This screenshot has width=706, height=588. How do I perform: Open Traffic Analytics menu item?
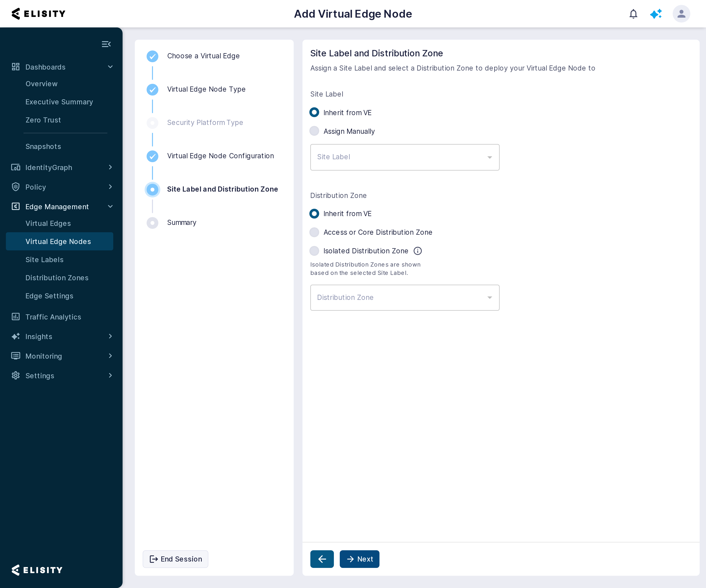[53, 317]
